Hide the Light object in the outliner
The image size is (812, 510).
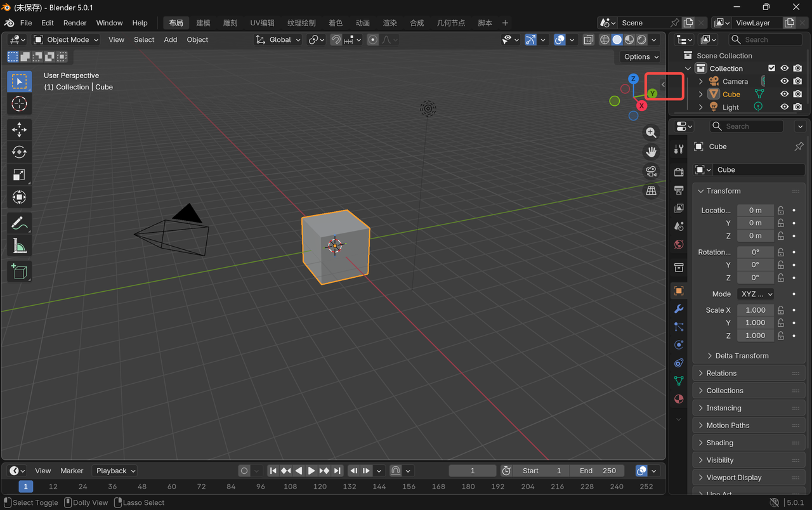[785, 107]
